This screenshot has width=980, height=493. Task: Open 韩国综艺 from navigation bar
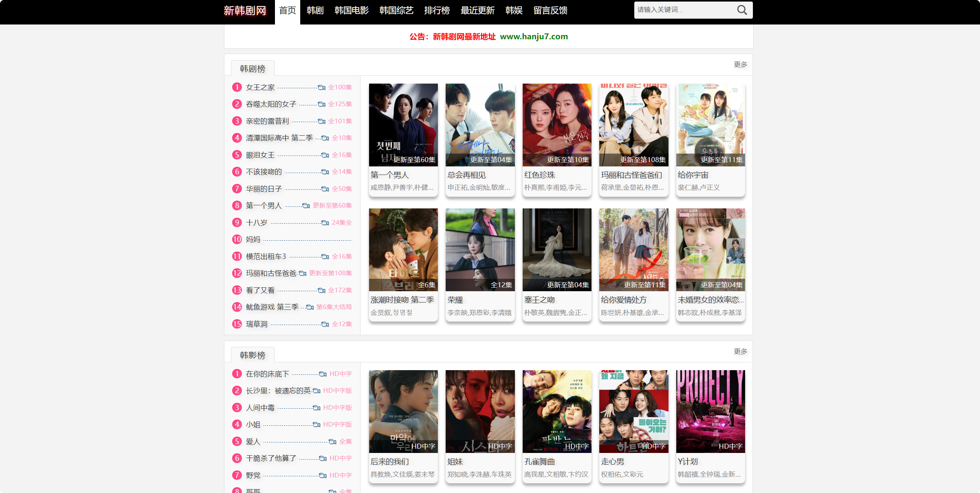click(x=396, y=10)
